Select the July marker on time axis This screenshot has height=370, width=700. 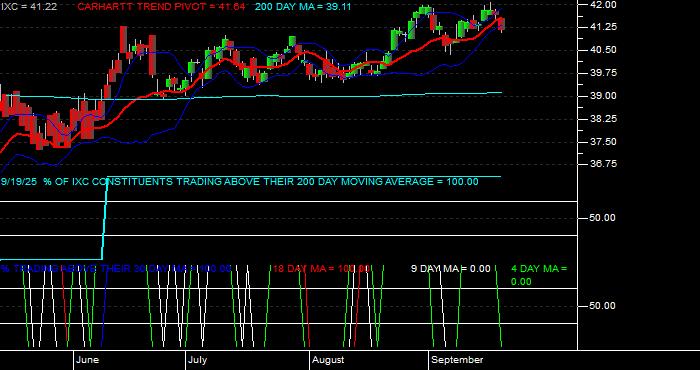[x=197, y=360]
